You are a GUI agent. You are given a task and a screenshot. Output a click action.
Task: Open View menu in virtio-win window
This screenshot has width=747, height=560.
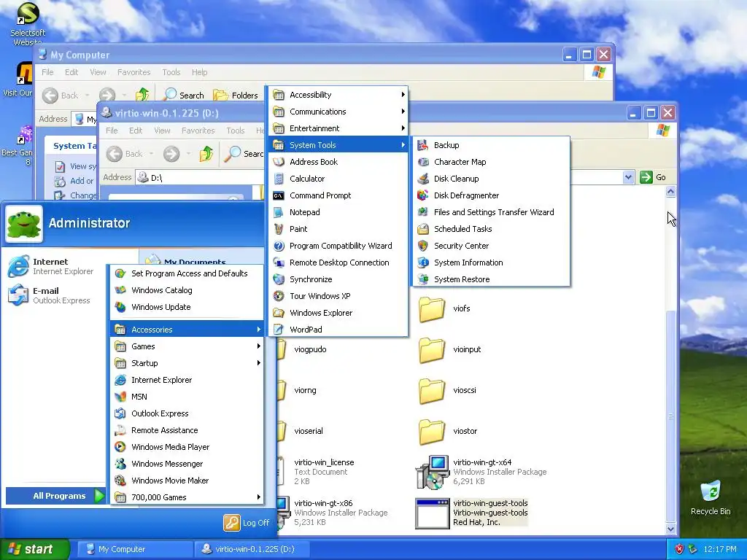click(162, 131)
